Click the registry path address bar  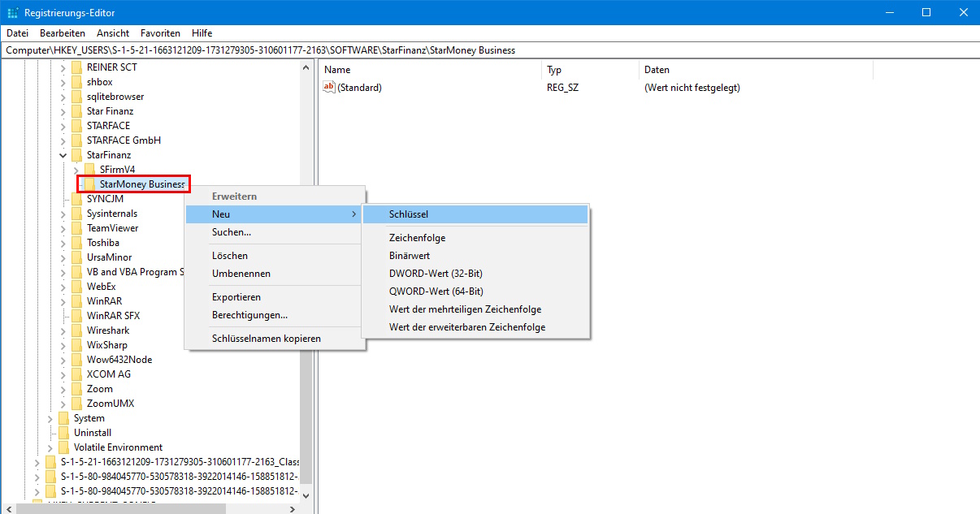point(490,50)
